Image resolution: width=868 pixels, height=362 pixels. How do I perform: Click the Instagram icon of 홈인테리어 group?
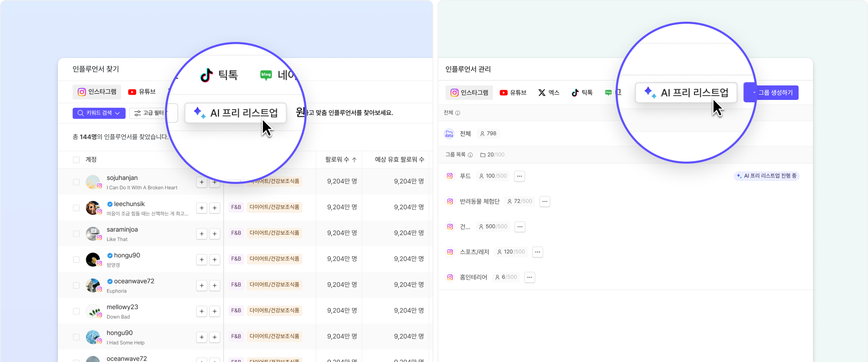click(x=450, y=277)
